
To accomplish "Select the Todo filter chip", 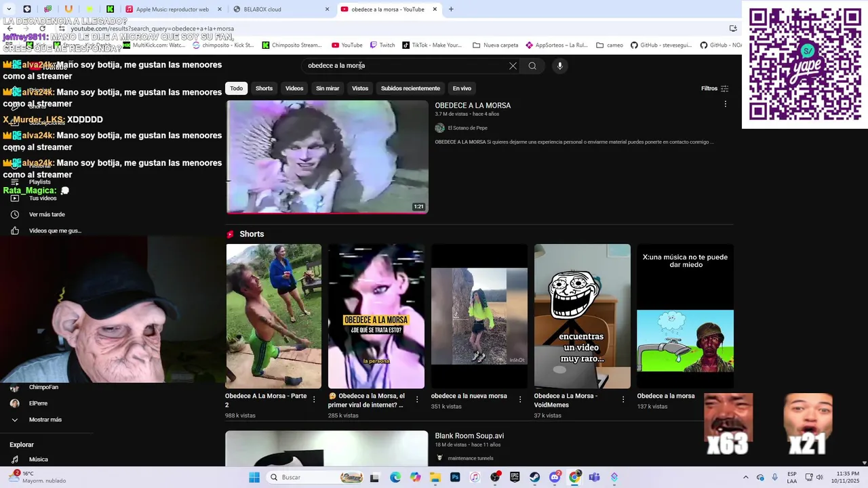I will point(236,88).
